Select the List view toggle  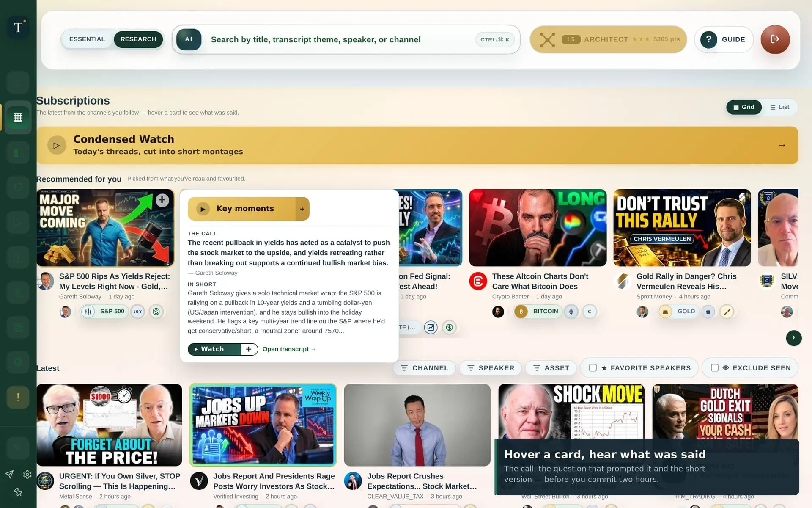[779, 107]
